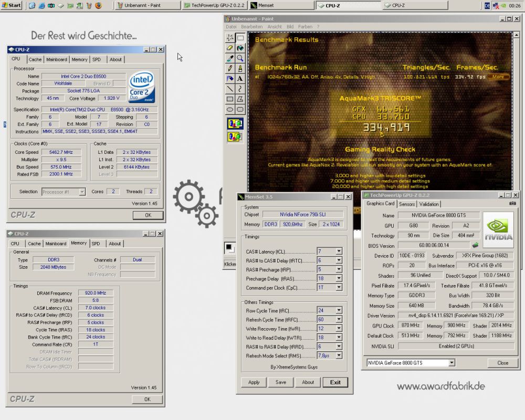Click Apply in MemSet
Image resolution: width=525 pixels, height=420 pixels.
pyautogui.click(x=254, y=382)
